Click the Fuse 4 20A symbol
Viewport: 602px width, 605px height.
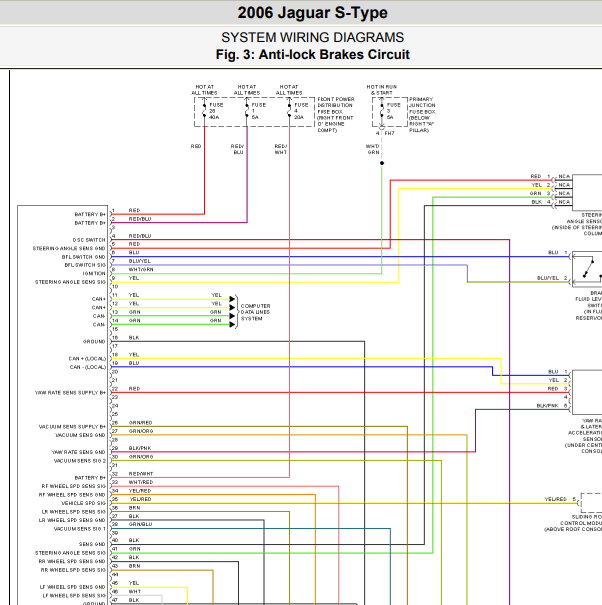[x=289, y=111]
